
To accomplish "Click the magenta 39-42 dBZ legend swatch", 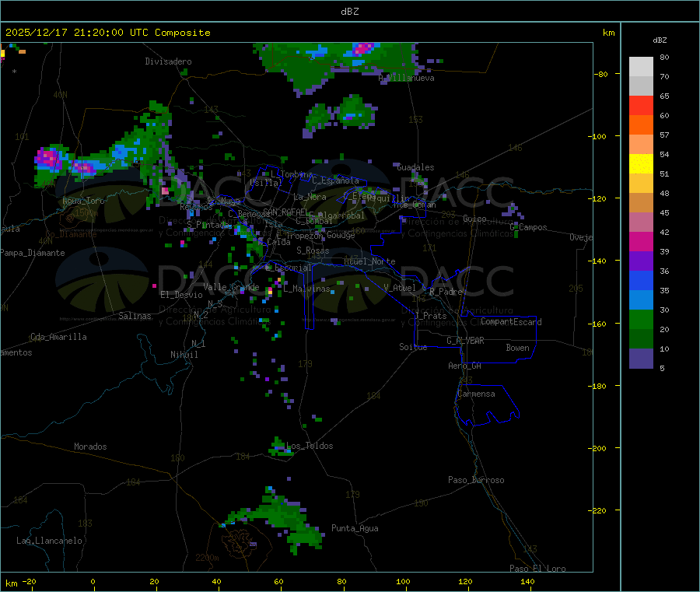I will pyautogui.click(x=641, y=241).
